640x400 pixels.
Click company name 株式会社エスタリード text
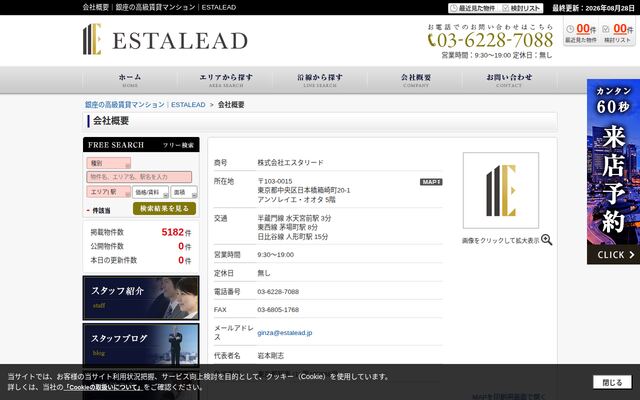click(x=290, y=163)
